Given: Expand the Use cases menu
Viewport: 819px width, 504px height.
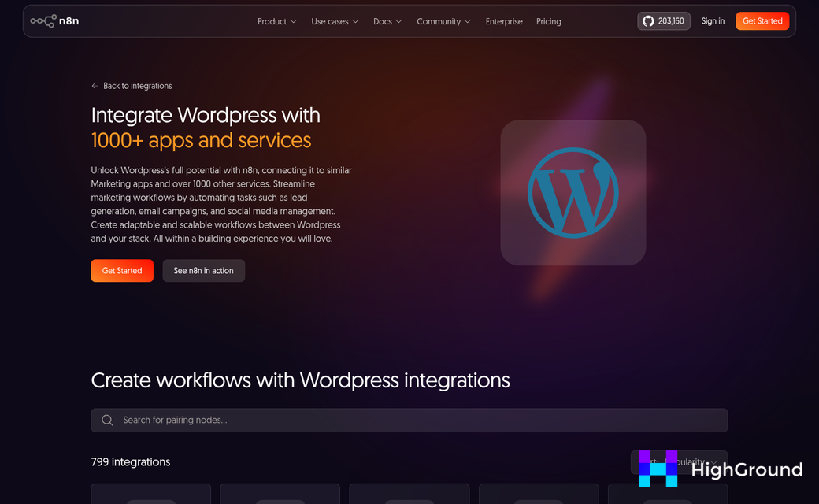Looking at the screenshot, I should [335, 21].
